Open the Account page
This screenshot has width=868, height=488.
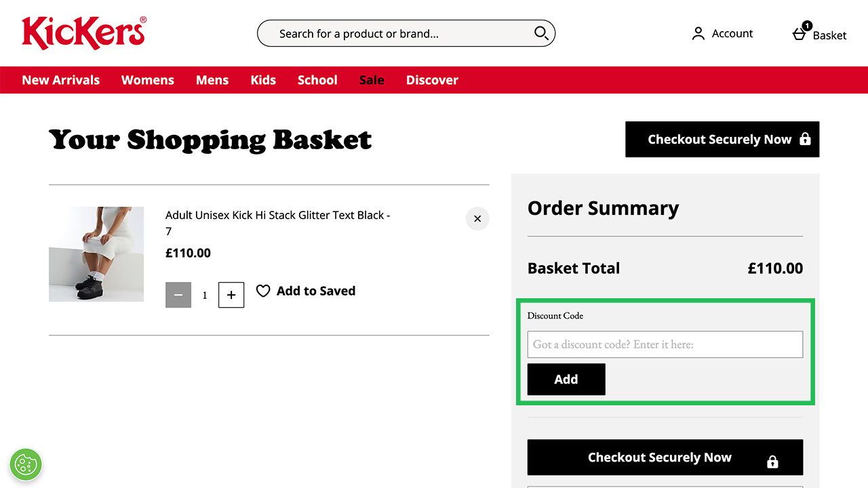coord(722,33)
